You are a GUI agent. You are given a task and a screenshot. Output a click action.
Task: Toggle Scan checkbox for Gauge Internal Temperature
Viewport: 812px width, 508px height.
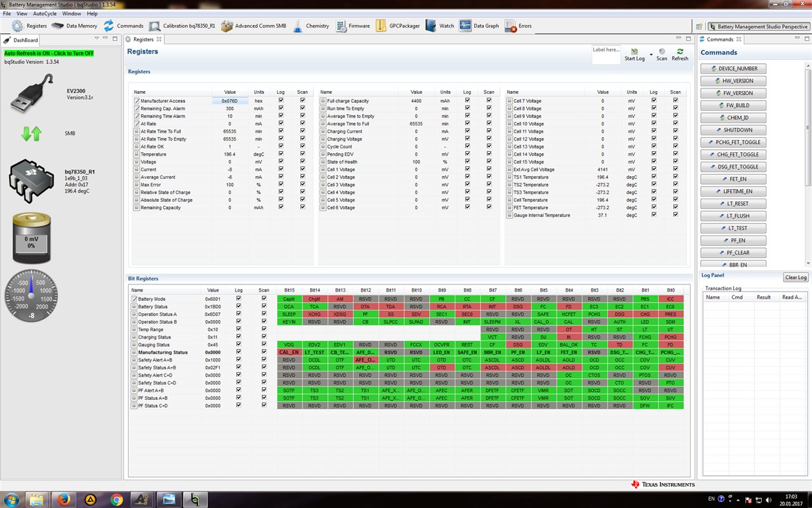(675, 215)
